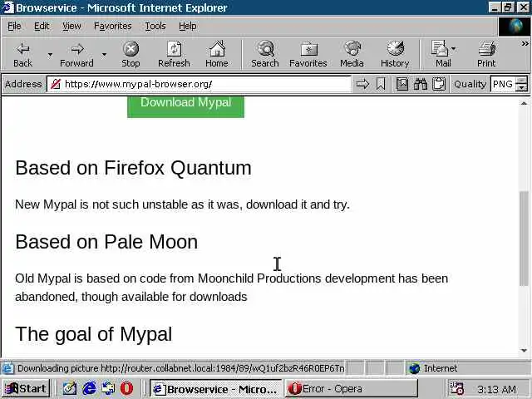Click the Outlook Express quick launch icon
The height and width of the screenshot is (399, 532).
click(x=108, y=388)
